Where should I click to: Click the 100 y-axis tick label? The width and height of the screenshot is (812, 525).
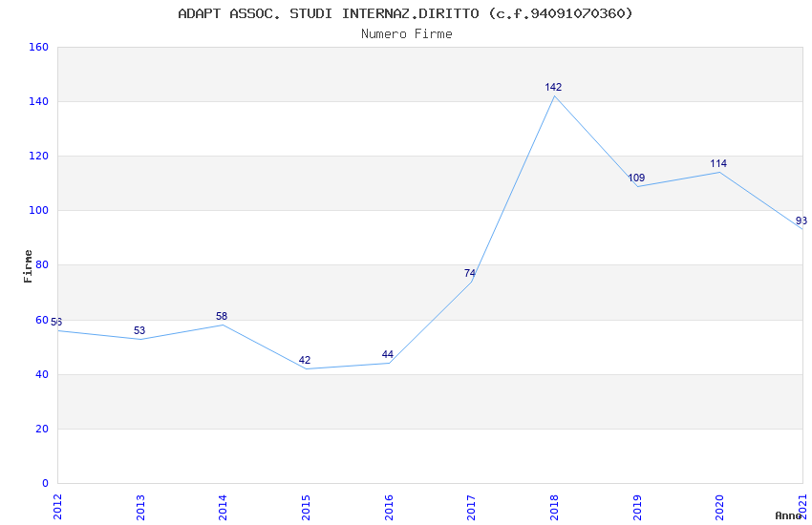point(38,211)
